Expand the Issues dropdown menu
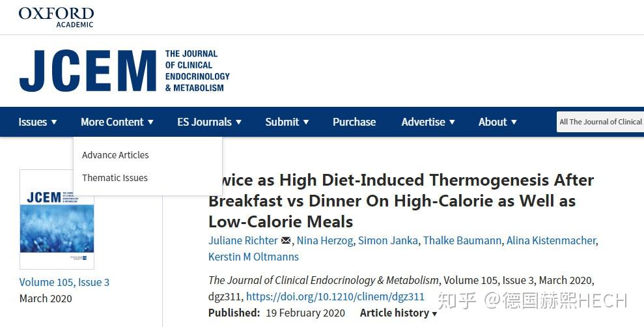Screen dimensions: 644x327 pyautogui.click(x=37, y=122)
